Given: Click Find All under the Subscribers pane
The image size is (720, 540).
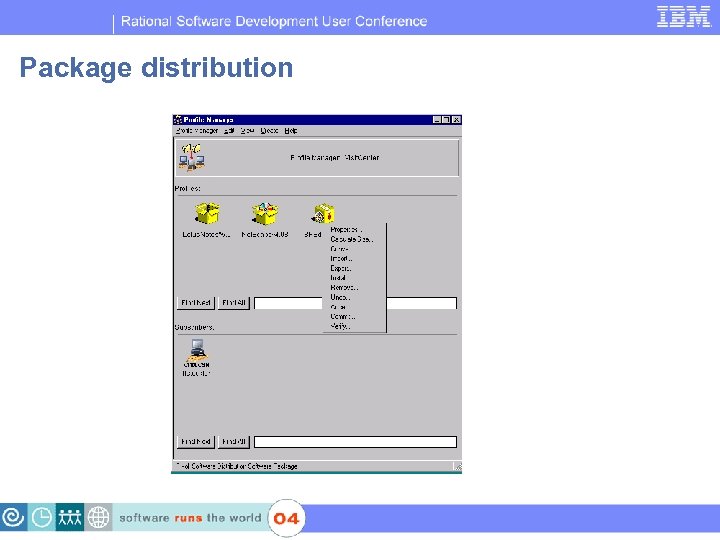Looking at the screenshot, I should 234,442.
